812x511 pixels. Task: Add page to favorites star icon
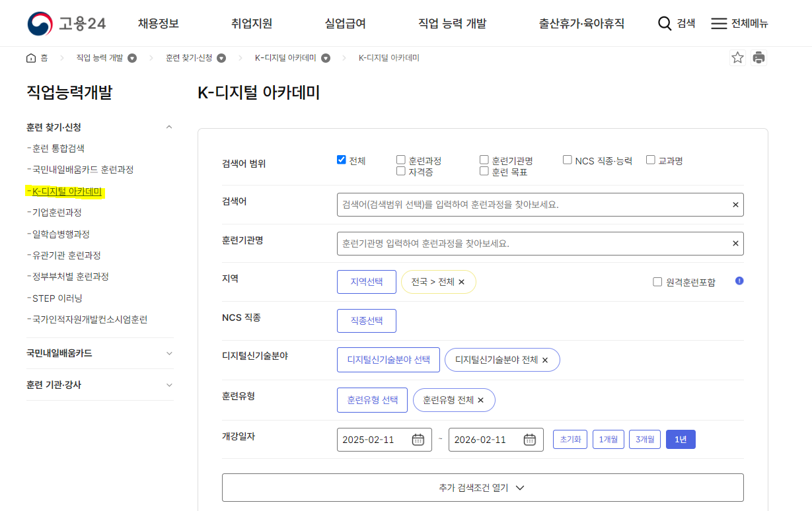click(737, 57)
